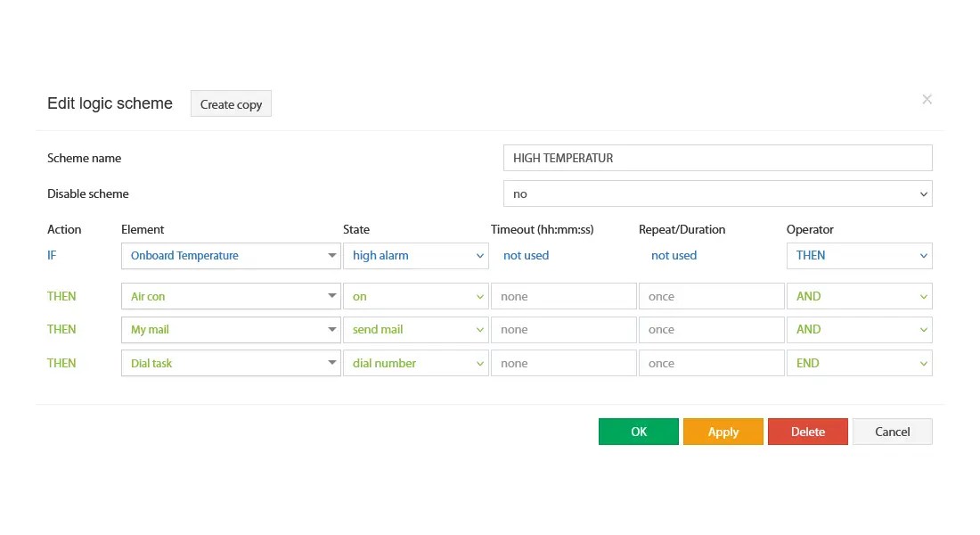Viewport: 980px width, 535px height.
Task: Click the red Delete button
Action: point(807,432)
